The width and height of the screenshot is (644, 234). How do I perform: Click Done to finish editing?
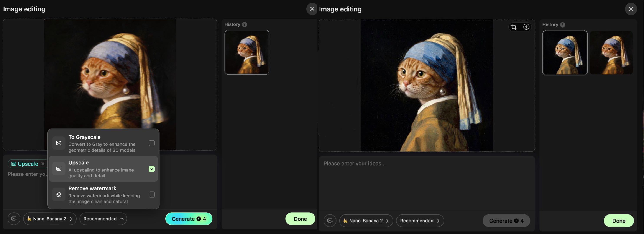click(x=300, y=219)
